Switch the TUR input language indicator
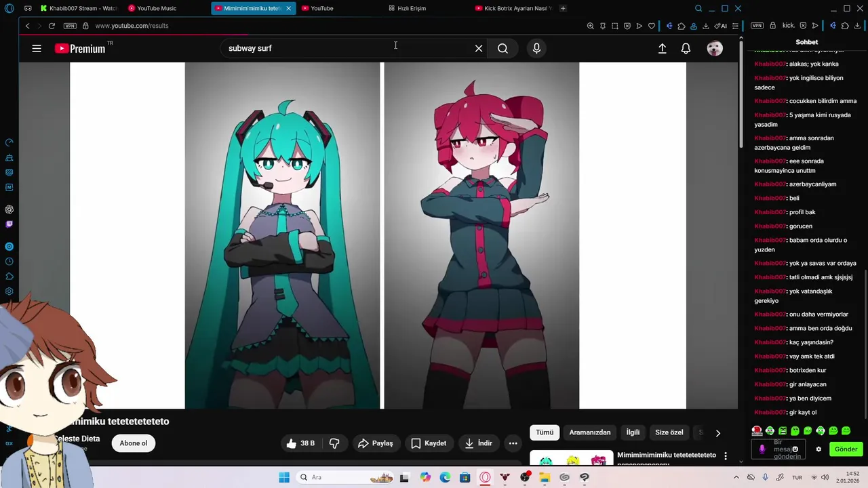 (797, 477)
